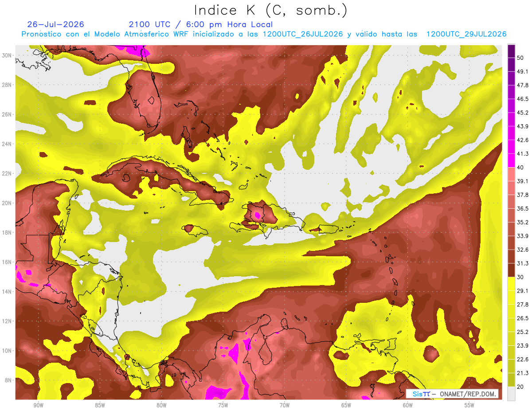532x411 pixels.
Task: Click the colorbar value 31.3
Action: tap(523, 263)
